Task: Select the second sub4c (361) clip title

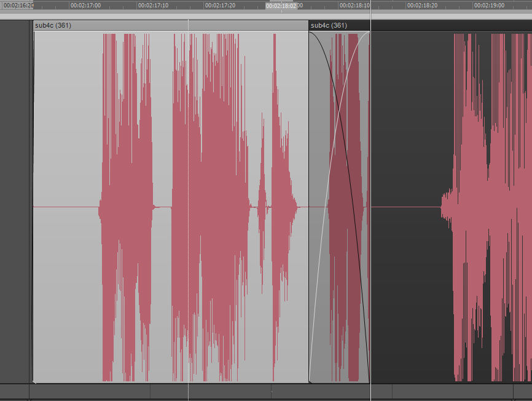Action: pyautogui.click(x=329, y=25)
